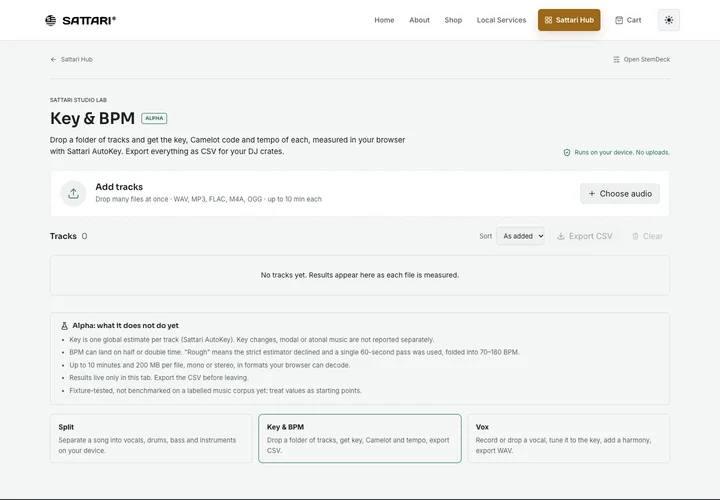Click the grid icon in Sattari Hub button

[x=548, y=20]
